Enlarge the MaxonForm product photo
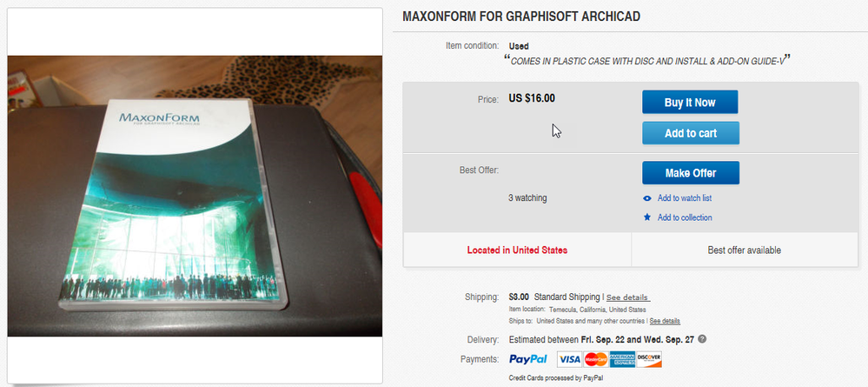This screenshot has width=868, height=387. [195, 196]
